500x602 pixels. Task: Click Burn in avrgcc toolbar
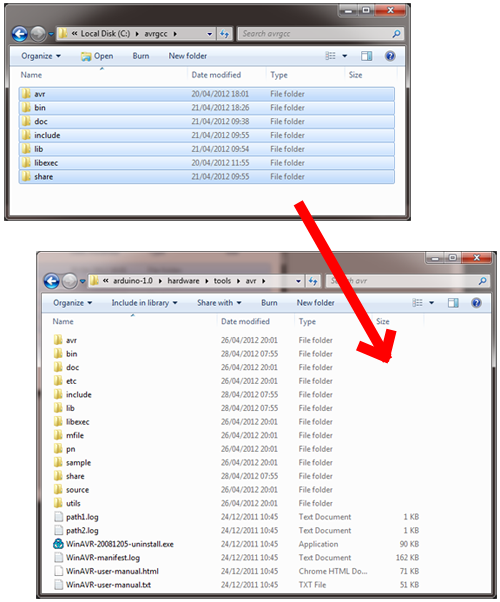[x=141, y=56]
